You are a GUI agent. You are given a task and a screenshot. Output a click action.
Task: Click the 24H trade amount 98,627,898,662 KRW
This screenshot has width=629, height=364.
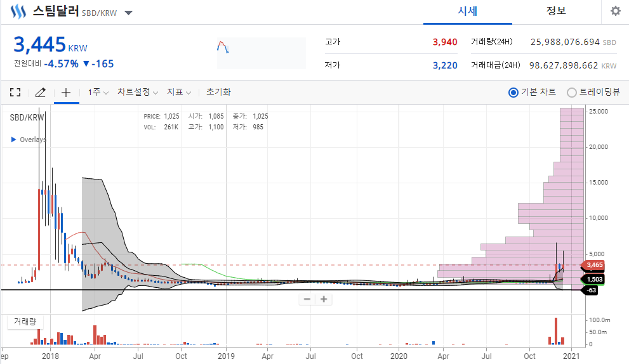(573, 65)
